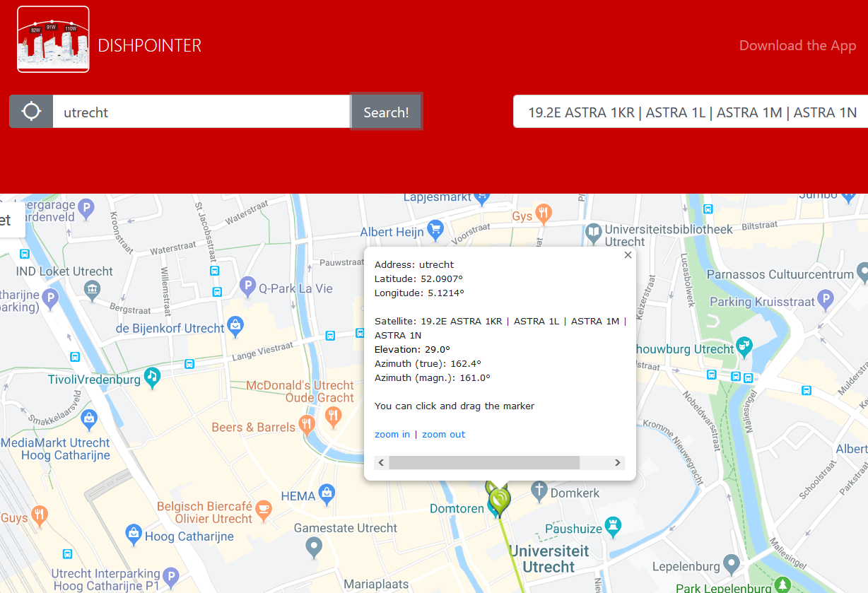Click the McDonald's Utrecht Oude Gracht restaurant icon
This screenshot has height=593, width=868.
point(334,418)
